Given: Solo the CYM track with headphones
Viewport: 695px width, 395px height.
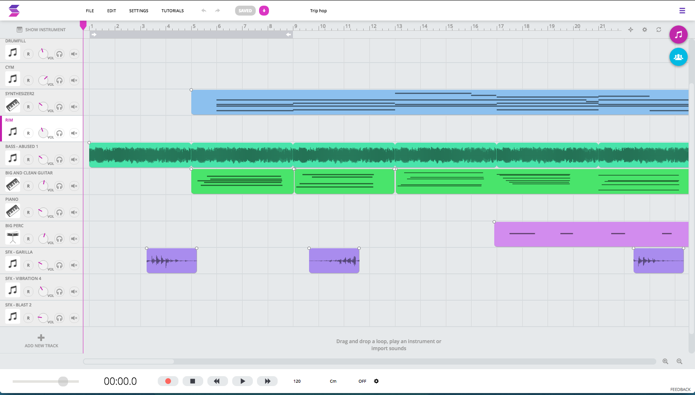Looking at the screenshot, I should point(59,80).
